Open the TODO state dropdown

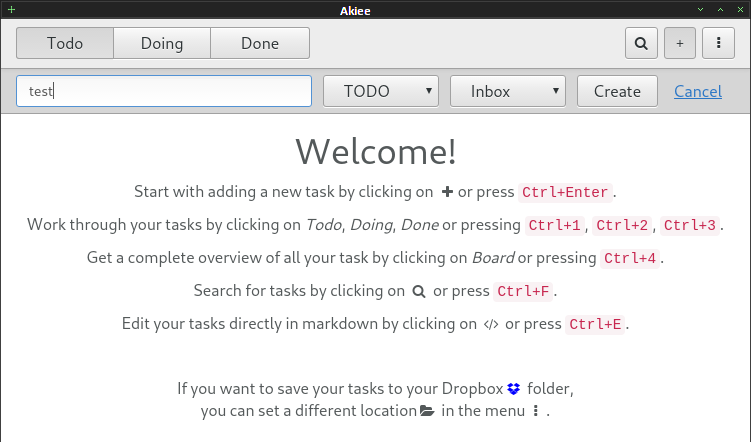click(381, 91)
